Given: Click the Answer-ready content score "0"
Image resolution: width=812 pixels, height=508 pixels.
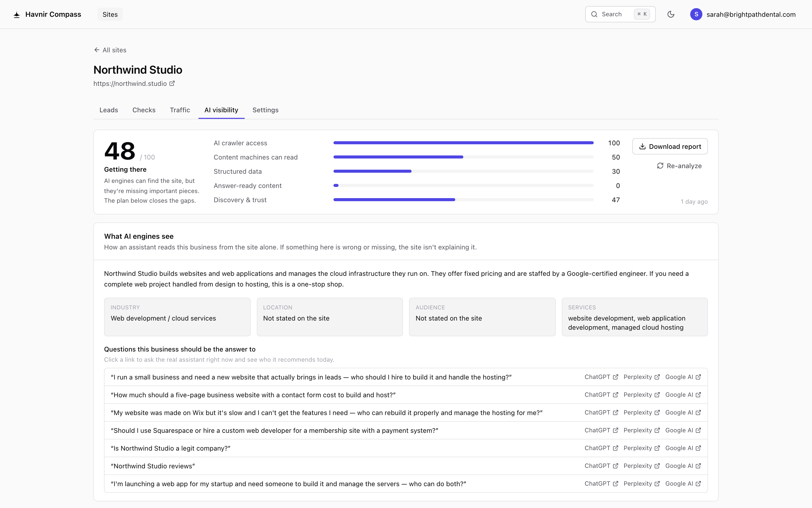Looking at the screenshot, I should tap(618, 186).
